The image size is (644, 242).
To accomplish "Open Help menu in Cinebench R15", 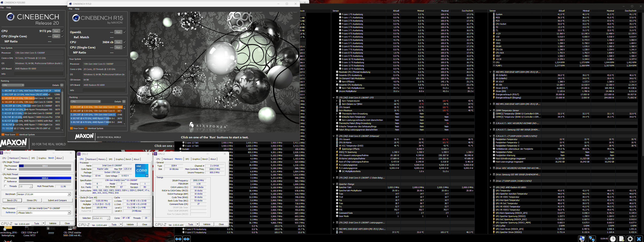I will tap(77, 9).
